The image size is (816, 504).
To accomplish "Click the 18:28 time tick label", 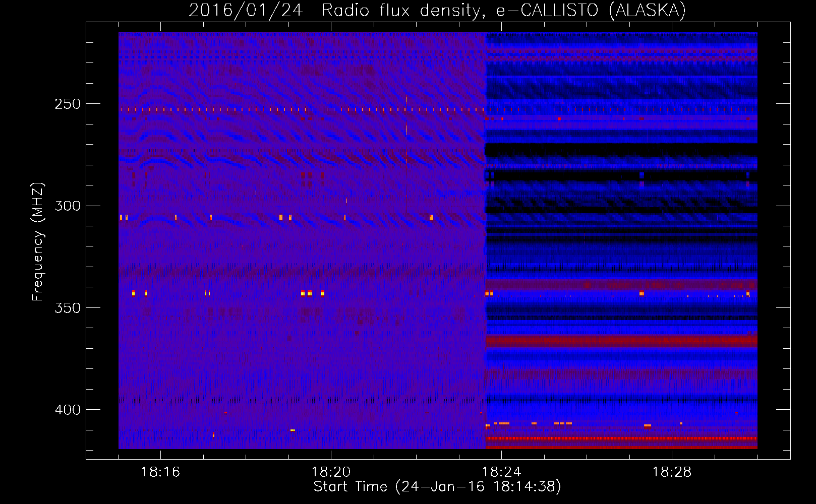I will click(672, 472).
